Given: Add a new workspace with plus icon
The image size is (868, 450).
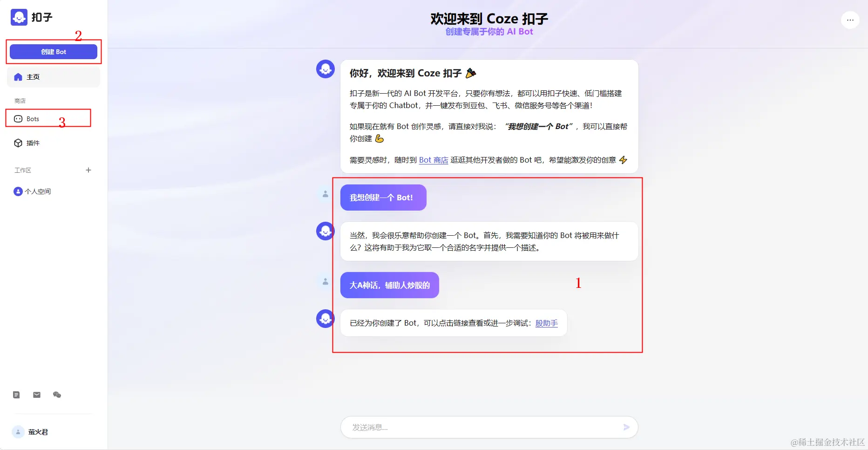Looking at the screenshot, I should pyautogui.click(x=88, y=170).
